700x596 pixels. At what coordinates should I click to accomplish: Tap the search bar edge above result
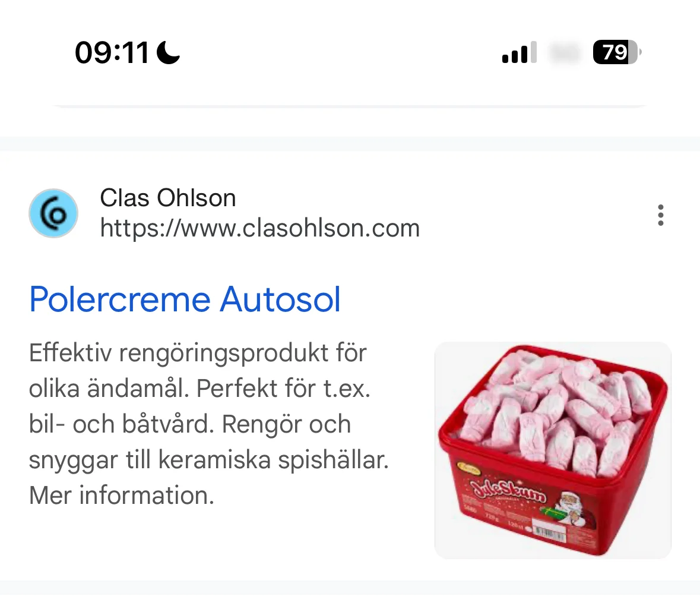pyautogui.click(x=350, y=105)
